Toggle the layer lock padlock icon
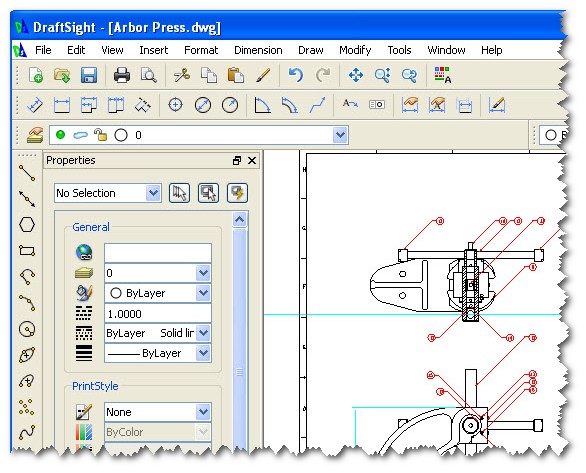This screenshot has height=473, width=586. pyautogui.click(x=100, y=135)
